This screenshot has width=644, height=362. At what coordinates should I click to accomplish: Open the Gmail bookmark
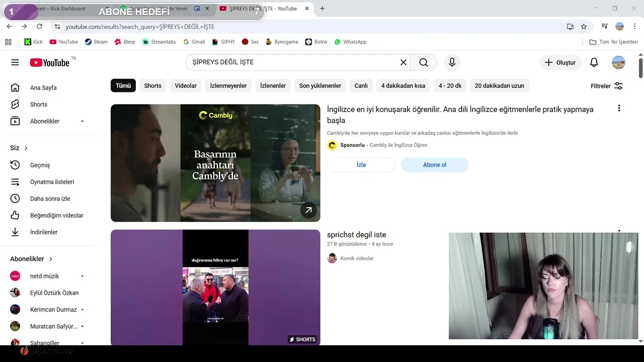click(x=194, y=42)
